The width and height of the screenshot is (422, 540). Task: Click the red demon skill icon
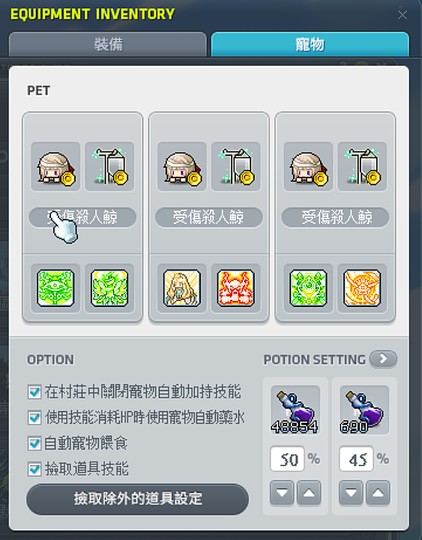click(236, 288)
